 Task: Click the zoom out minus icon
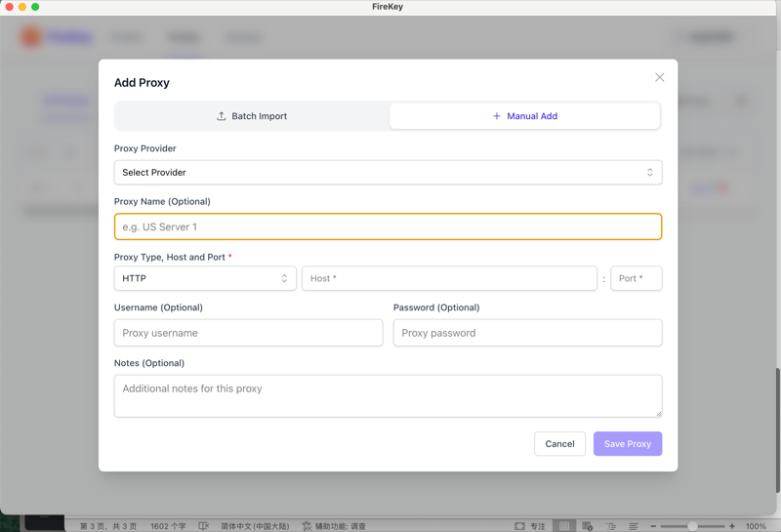coord(653,526)
